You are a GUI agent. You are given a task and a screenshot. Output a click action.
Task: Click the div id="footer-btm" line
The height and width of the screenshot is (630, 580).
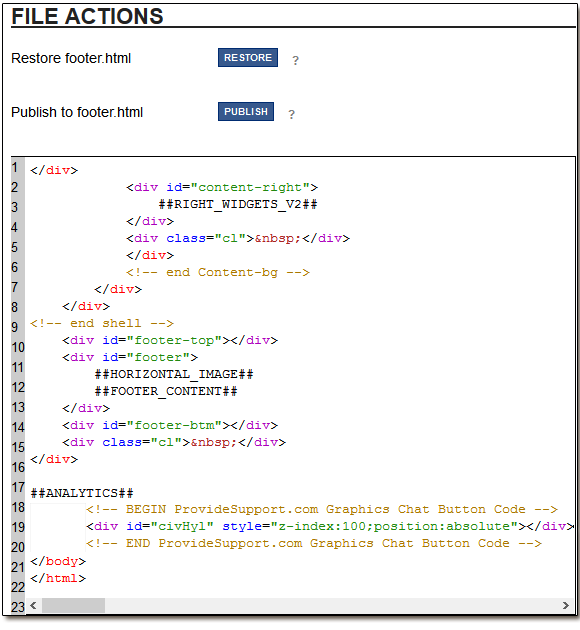click(170, 425)
